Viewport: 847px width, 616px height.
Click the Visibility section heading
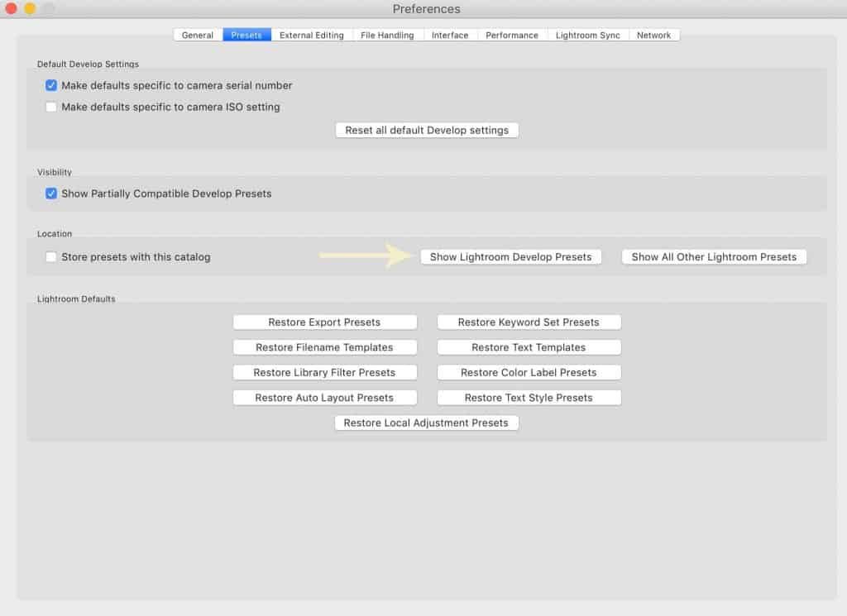point(55,172)
